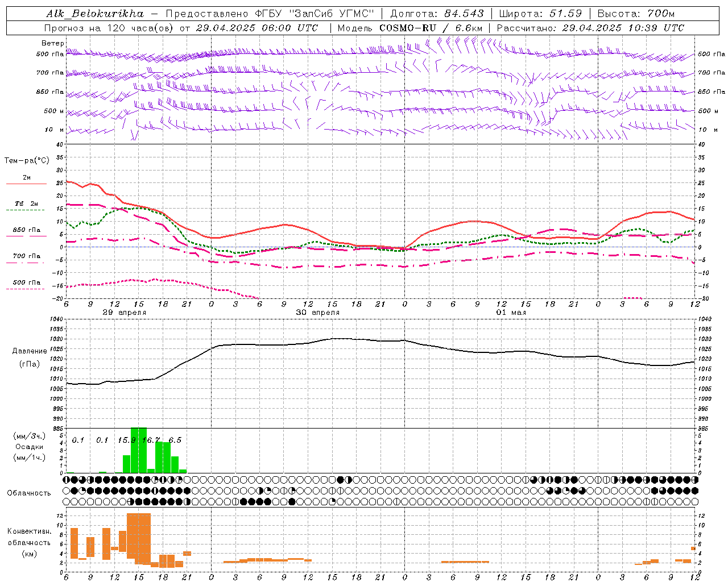Select the Рассчитано 29.04.2025 10:39 UTC timestamp
This screenshot has width=728, height=582.
point(590,28)
